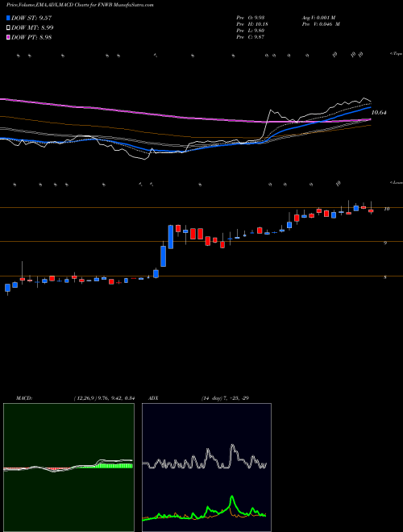Select the 'DOW PT: 8.98' legend text
Screen dimensions: 403x532
31,37
